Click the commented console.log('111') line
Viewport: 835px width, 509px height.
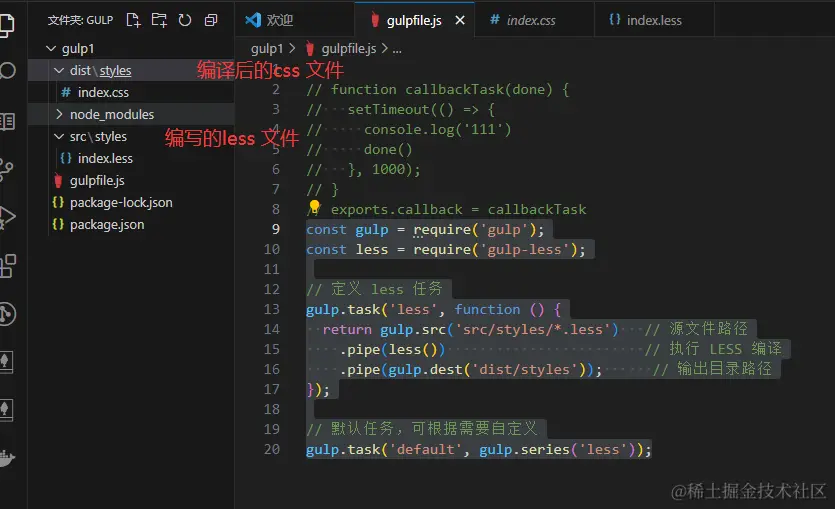tap(409, 129)
